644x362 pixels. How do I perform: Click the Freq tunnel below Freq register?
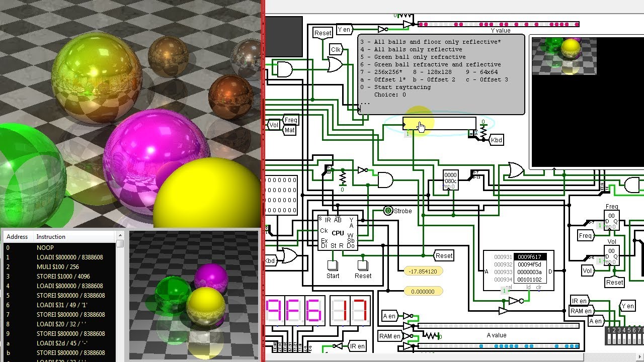coord(586,235)
